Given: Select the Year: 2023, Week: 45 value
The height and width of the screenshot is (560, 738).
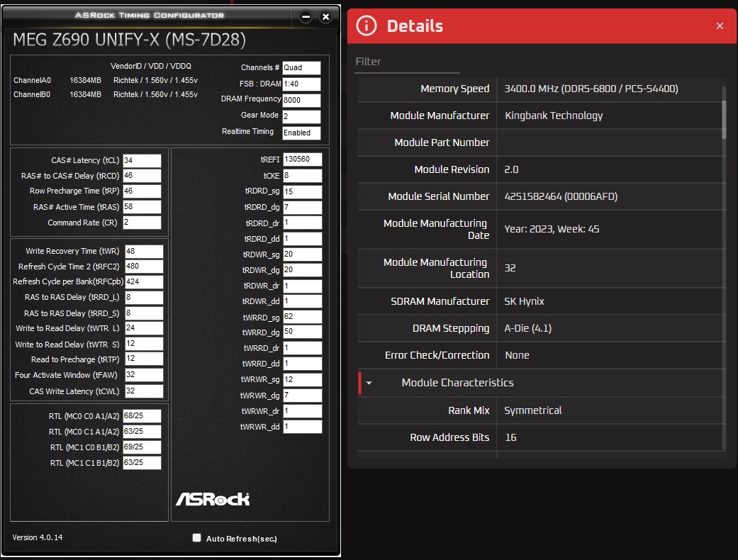Looking at the screenshot, I should [x=552, y=229].
